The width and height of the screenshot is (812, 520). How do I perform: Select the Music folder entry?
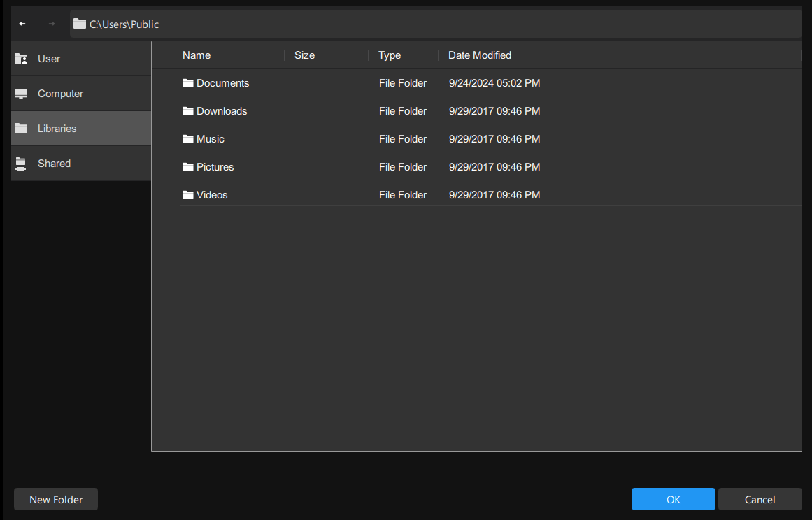pos(211,139)
